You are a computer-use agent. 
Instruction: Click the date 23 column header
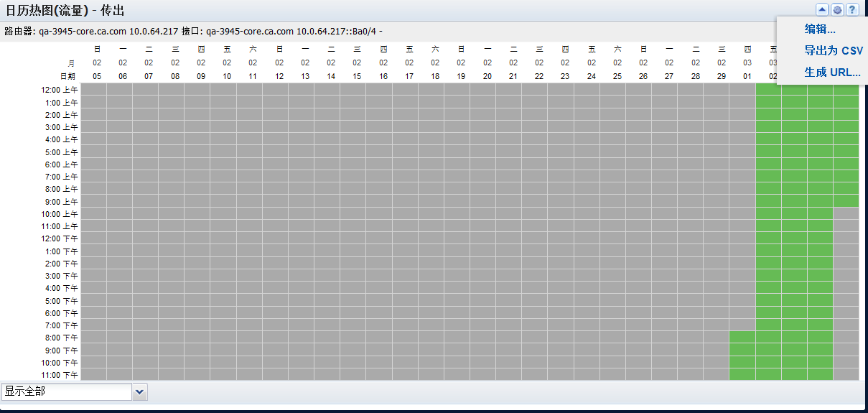[x=565, y=76]
